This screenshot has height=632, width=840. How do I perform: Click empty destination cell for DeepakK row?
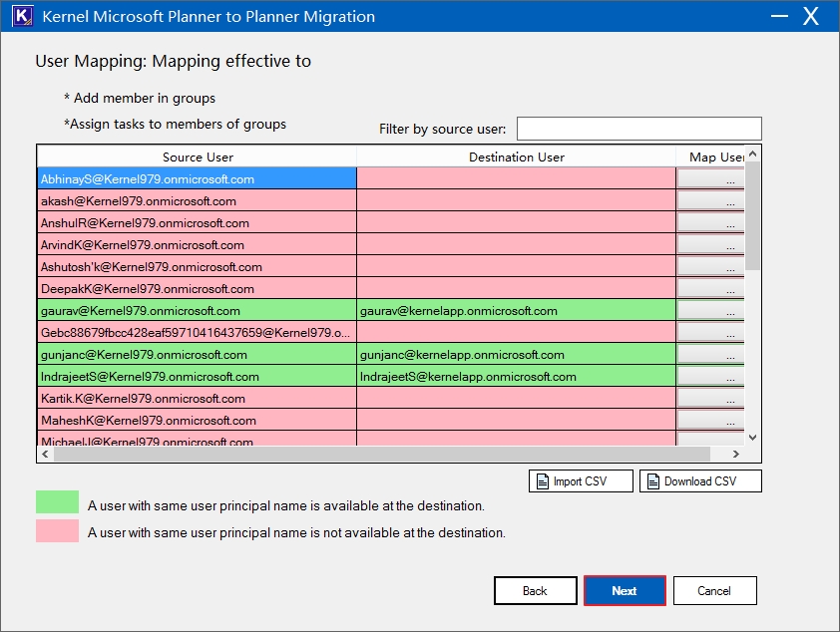(516, 288)
